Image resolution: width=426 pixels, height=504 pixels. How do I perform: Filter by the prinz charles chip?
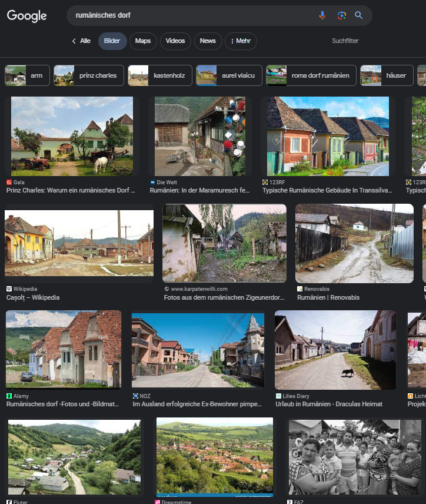click(89, 75)
